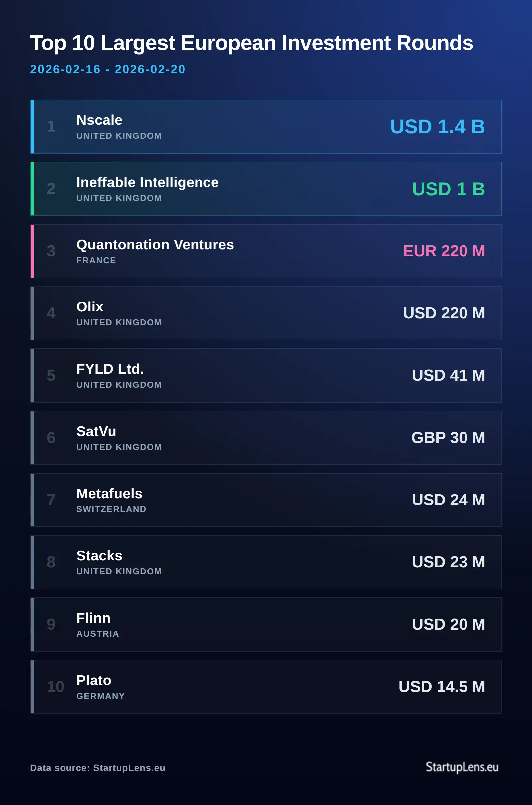The image size is (532, 805).
Task: Select the Metafuels company name
Action: pyautogui.click(x=109, y=494)
